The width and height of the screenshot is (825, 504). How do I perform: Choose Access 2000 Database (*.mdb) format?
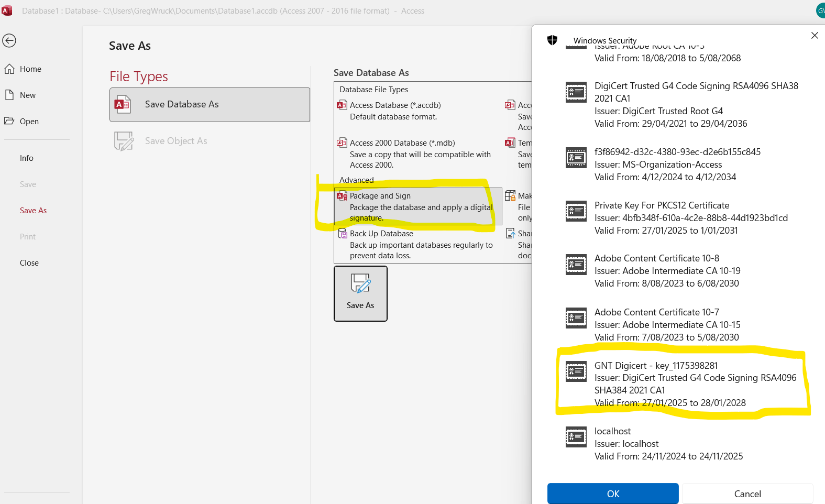pyautogui.click(x=417, y=154)
